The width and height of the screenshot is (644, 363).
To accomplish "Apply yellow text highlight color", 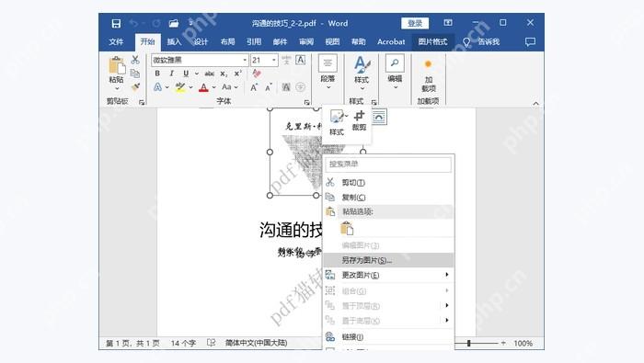I will 180,87.
